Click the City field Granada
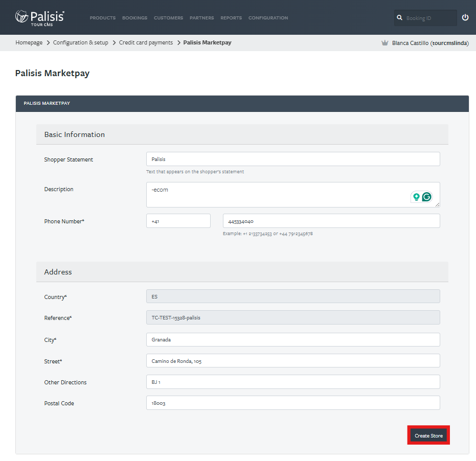Viewport: 476px width, 461px height. pos(293,339)
